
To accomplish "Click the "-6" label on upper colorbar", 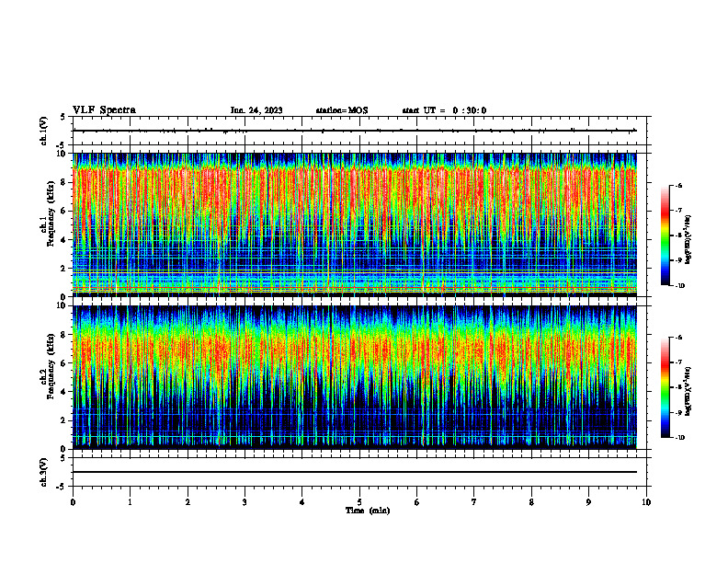I will pyautogui.click(x=678, y=185).
